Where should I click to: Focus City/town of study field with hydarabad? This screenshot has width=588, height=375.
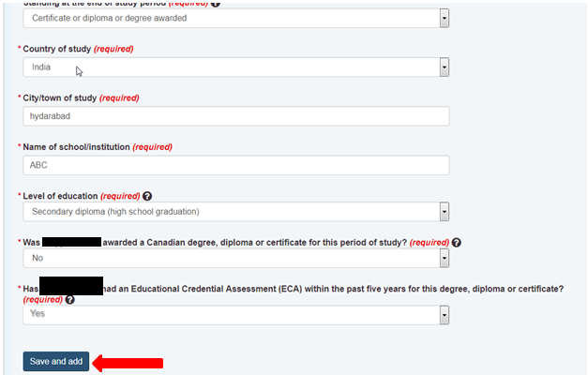[236, 116]
